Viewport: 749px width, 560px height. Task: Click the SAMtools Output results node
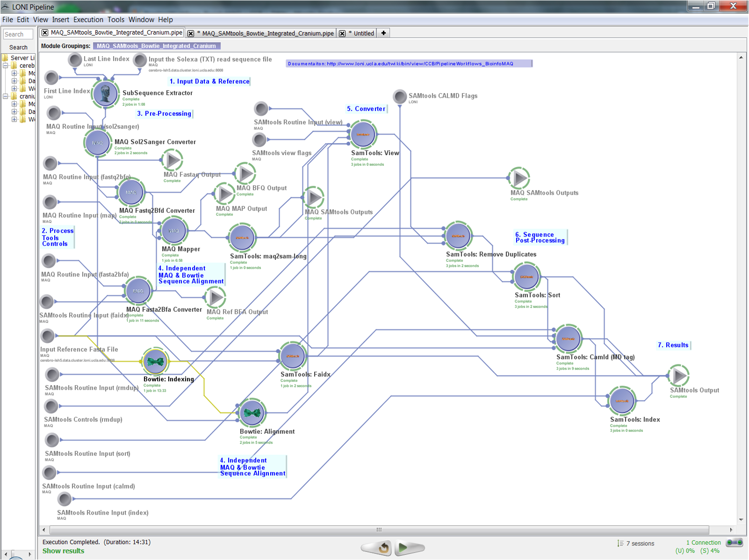[x=678, y=375]
